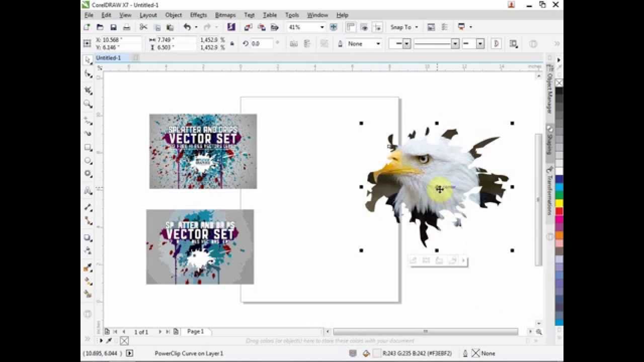Screen dimensions: 644x362
Task: Click the rotation angle field
Action: click(262, 44)
